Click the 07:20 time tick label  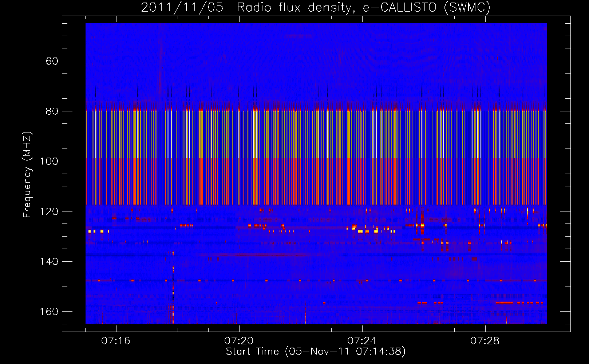pyautogui.click(x=239, y=341)
